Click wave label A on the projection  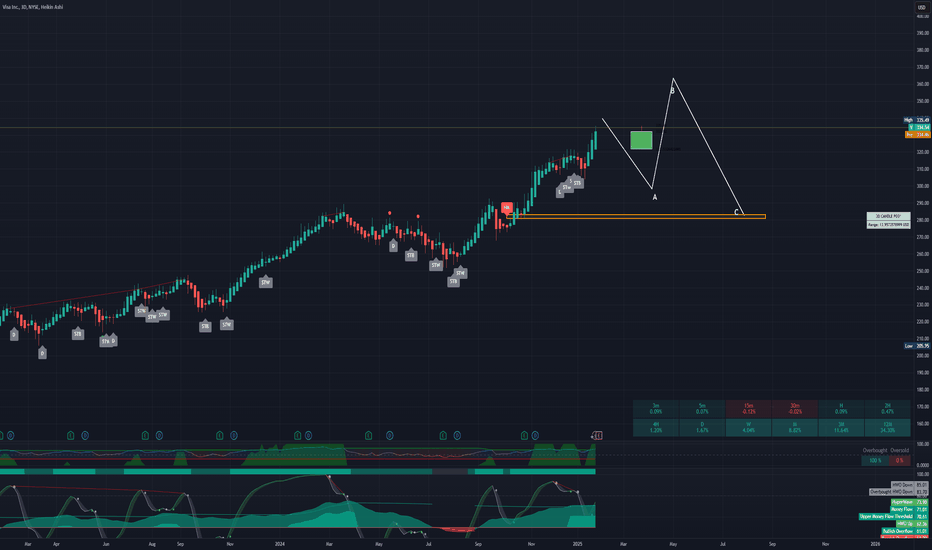pyautogui.click(x=654, y=197)
